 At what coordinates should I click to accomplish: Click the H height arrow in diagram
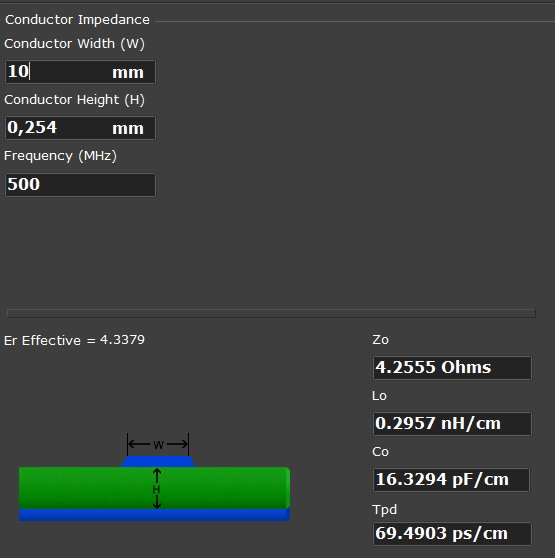coord(157,489)
